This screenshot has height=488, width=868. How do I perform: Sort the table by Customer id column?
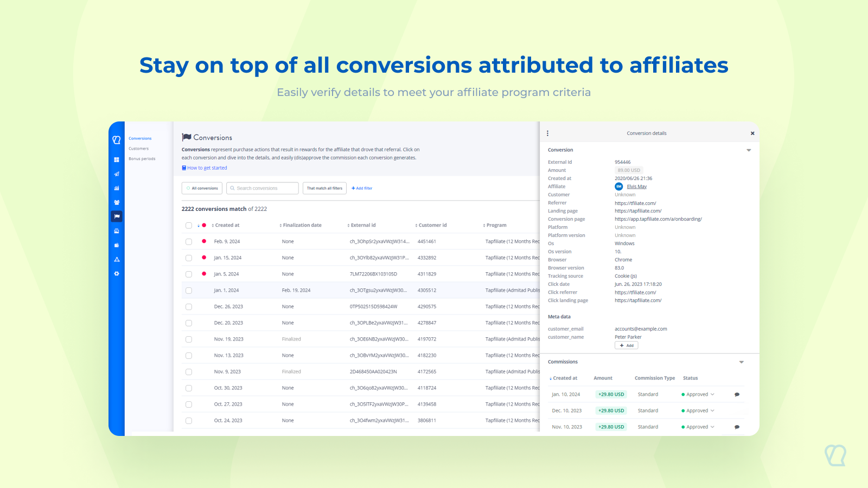pos(431,225)
